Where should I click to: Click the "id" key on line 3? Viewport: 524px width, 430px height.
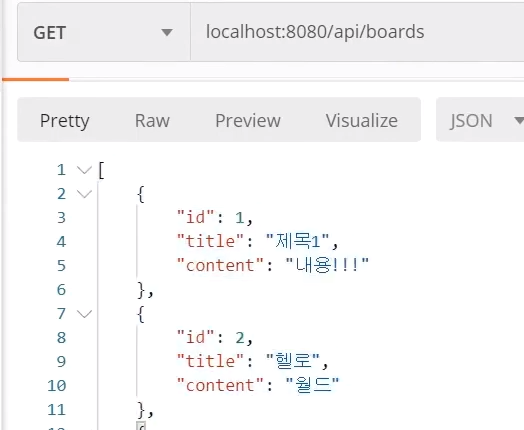pos(195,217)
